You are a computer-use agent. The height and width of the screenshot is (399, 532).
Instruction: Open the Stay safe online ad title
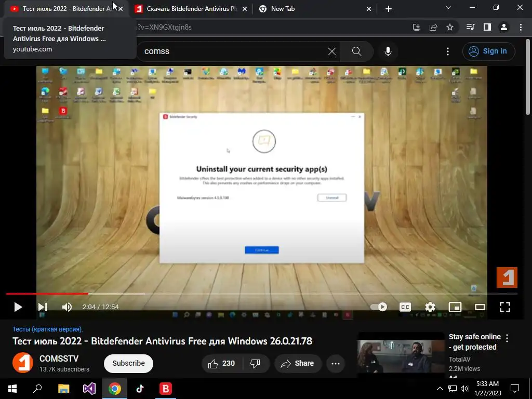tap(474, 342)
